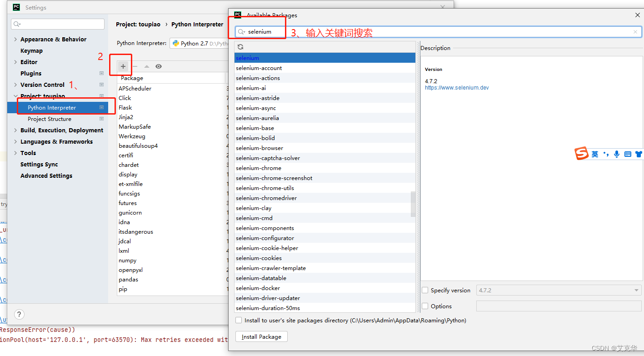The width and height of the screenshot is (644, 356).
Task: Click the upgrade package up-arrow icon
Action: click(147, 66)
